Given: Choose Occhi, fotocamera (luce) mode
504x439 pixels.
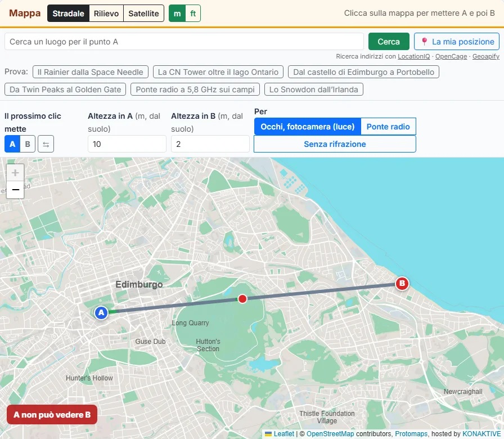Looking at the screenshot, I should pos(308,127).
